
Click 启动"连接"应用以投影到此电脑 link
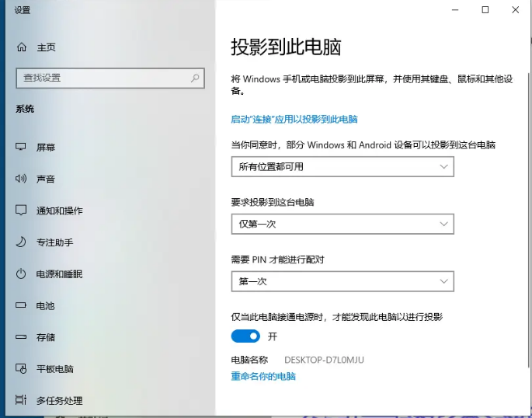click(294, 119)
